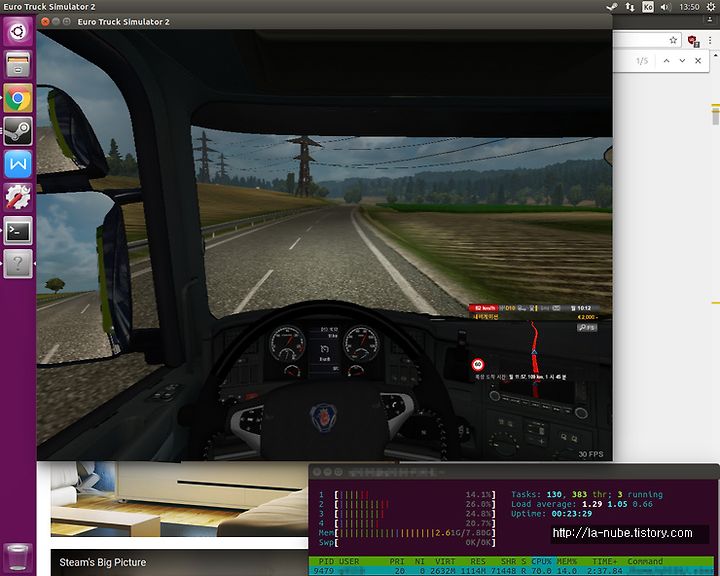Sort htop by the TIME+ column

[x=604, y=561]
